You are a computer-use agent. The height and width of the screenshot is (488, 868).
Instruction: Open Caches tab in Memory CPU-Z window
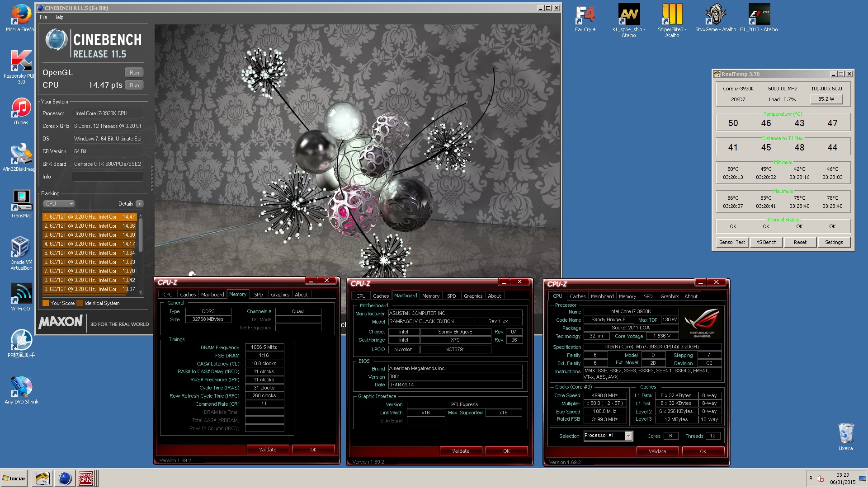(x=188, y=295)
